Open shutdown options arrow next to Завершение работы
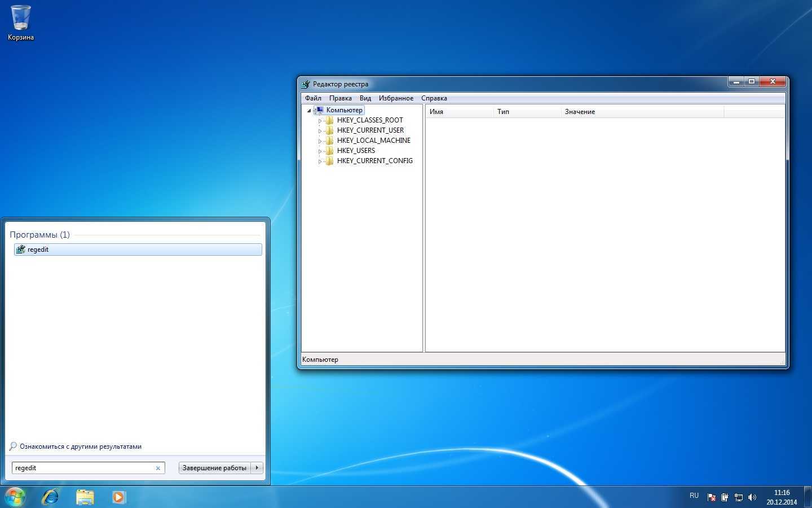Screen dimensions: 812x508 [257, 468]
